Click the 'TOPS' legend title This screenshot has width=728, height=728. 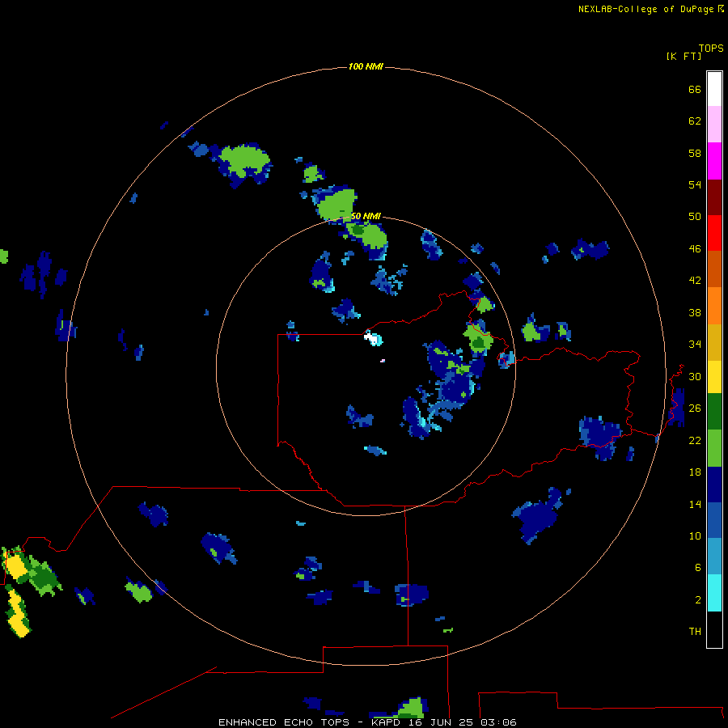711,48
